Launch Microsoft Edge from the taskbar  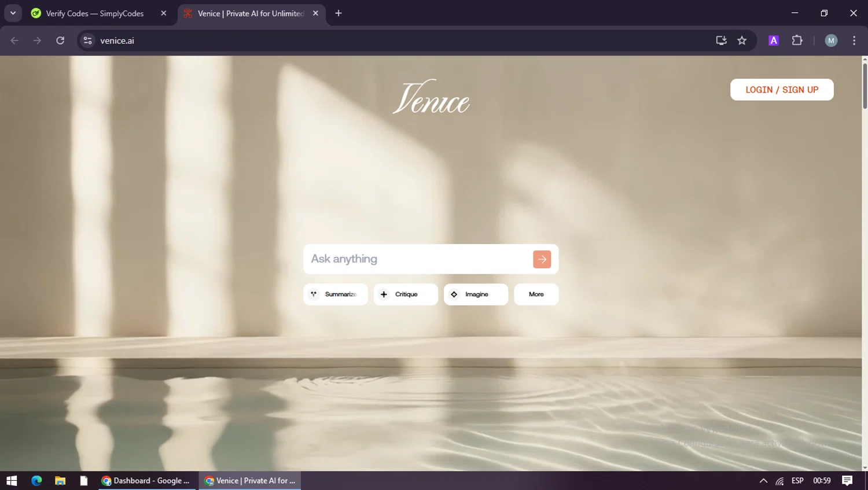(x=36, y=481)
